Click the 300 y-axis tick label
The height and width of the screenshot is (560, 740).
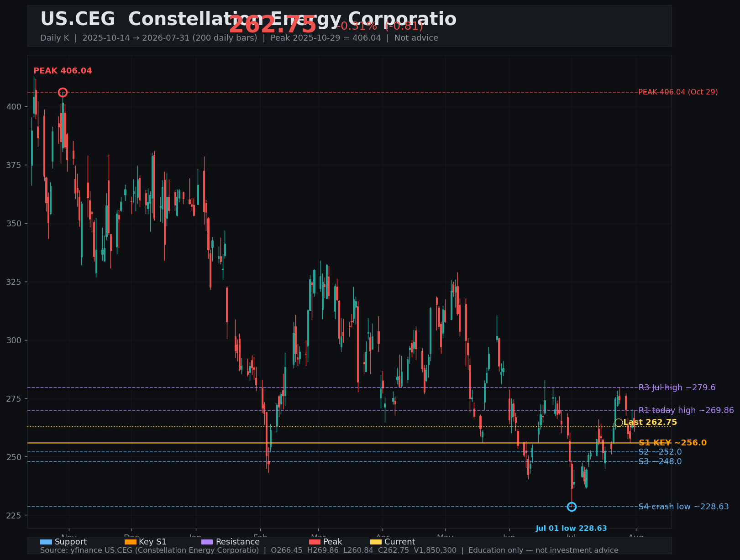click(x=14, y=340)
